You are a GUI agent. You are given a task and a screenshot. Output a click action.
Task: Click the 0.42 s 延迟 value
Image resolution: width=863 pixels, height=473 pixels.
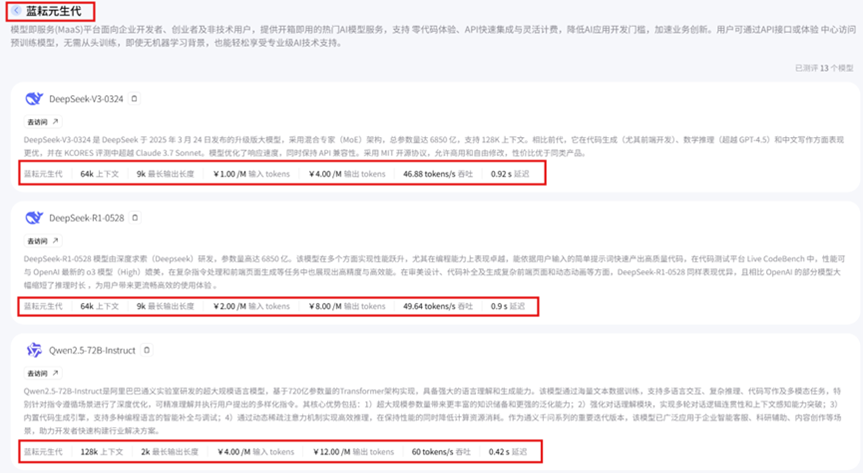tap(507, 452)
